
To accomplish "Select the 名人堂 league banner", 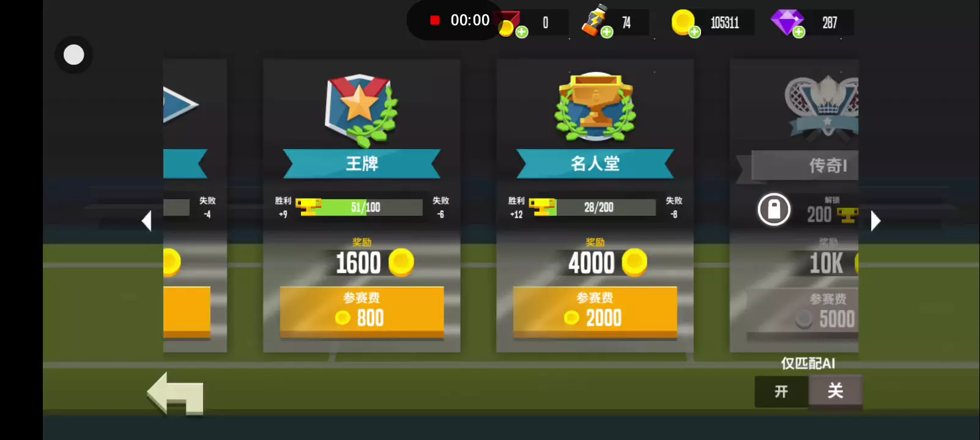I will point(595,164).
